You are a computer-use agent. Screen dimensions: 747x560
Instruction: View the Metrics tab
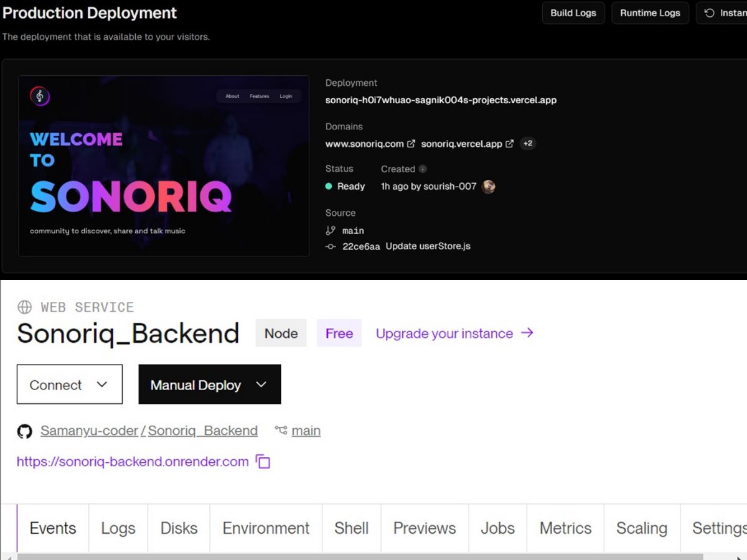565,528
